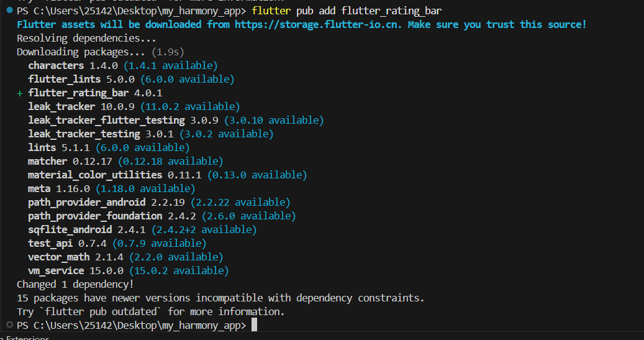Click the 'leak_tracker' 10.0.9 package name
Viewport: 644px width, 340px height.
tap(61, 107)
